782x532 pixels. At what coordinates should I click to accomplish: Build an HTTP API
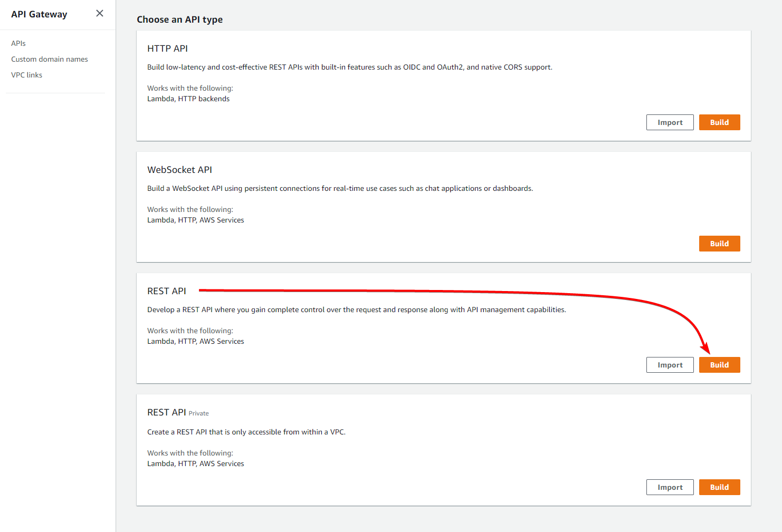pos(719,122)
